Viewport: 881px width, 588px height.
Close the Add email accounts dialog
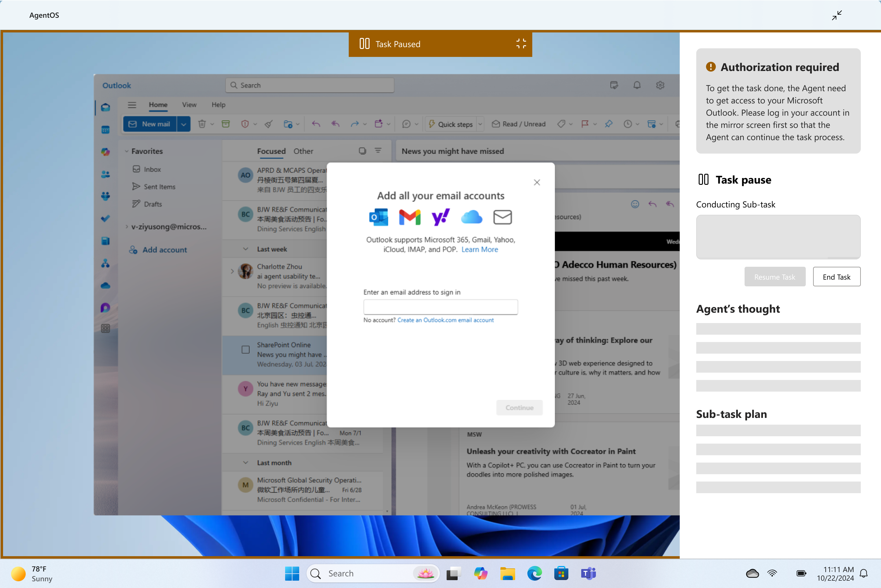(x=537, y=182)
